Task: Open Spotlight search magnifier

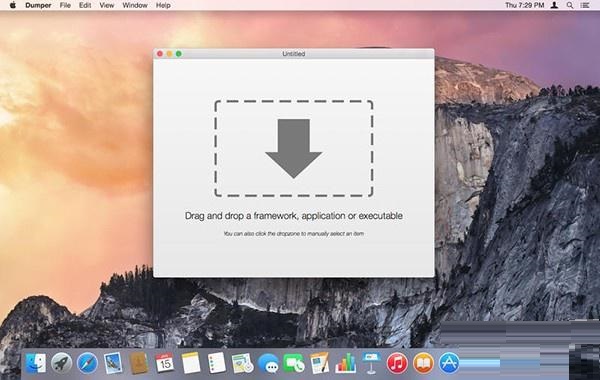Action: coord(570,5)
